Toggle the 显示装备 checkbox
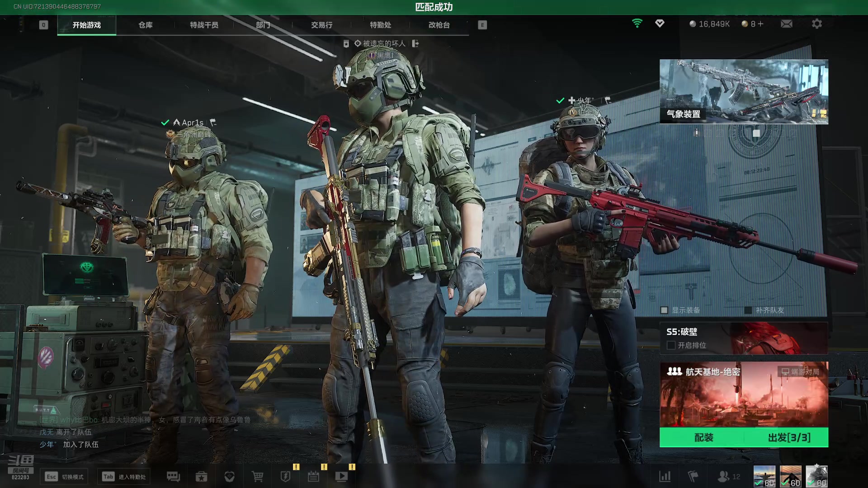The width and height of the screenshot is (868, 488). tap(664, 310)
